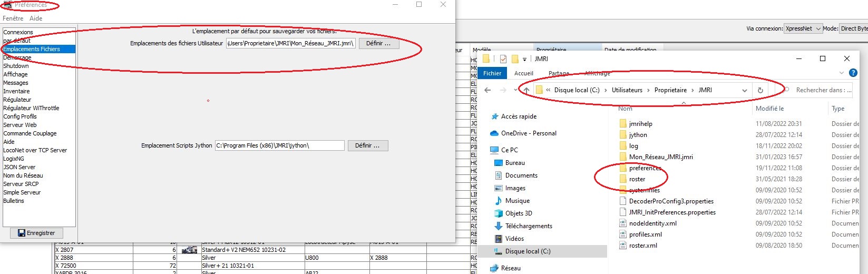Image resolution: width=868 pixels, height=274 pixels.
Task: Open the Affichage tab in Explorer
Action: point(598,73)
